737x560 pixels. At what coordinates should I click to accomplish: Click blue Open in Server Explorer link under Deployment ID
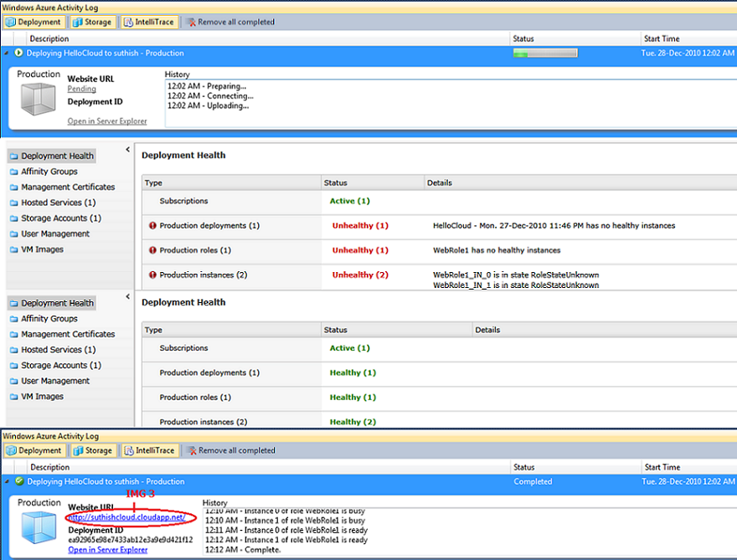tap(108, 550)
